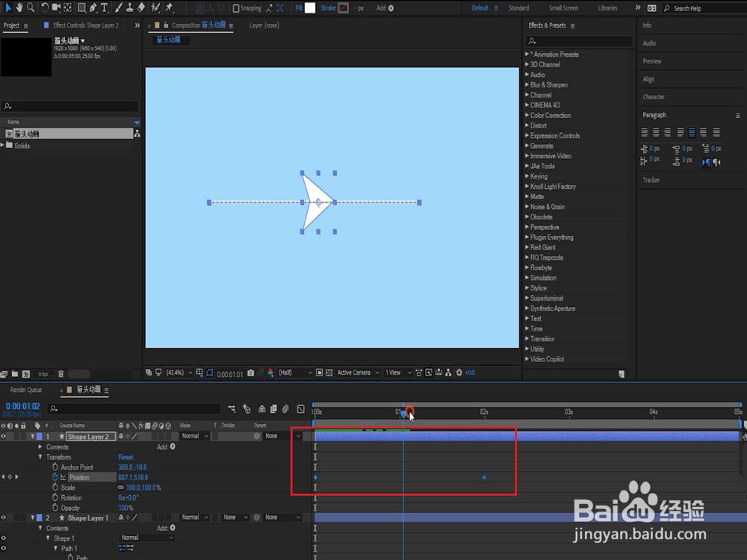Select the Selection arrow tool

point(7,7)
